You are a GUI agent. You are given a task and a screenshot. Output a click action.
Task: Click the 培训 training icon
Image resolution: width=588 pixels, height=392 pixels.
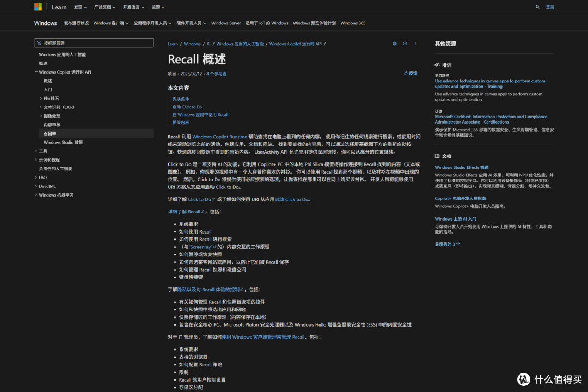(437, 65)
